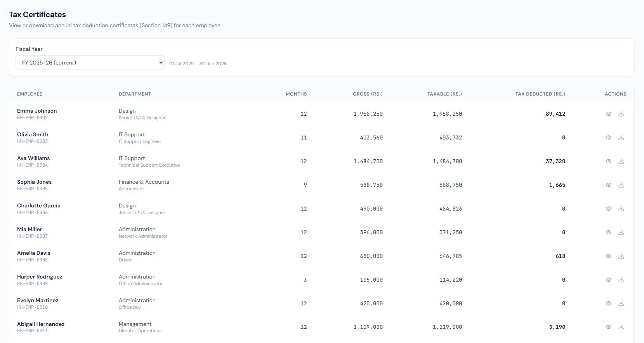Viewport: 644px width, 343px height.
Task: Download Charlotte Garcia's tax certificate
Action: pos(621,209)
